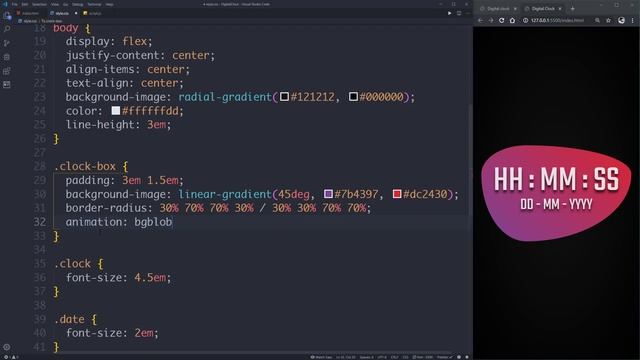Viewport: 640px width, 360px height.
Task: Bookmark page with the star icon
Action: (609, 20)
